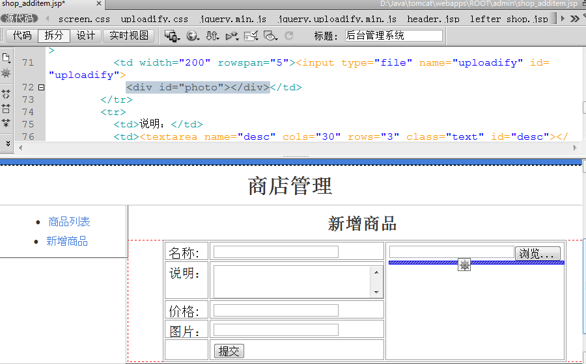Click Check Browser Compatibility icon
The width and height of the screenshot is (586, 364).
pos(251,36)
